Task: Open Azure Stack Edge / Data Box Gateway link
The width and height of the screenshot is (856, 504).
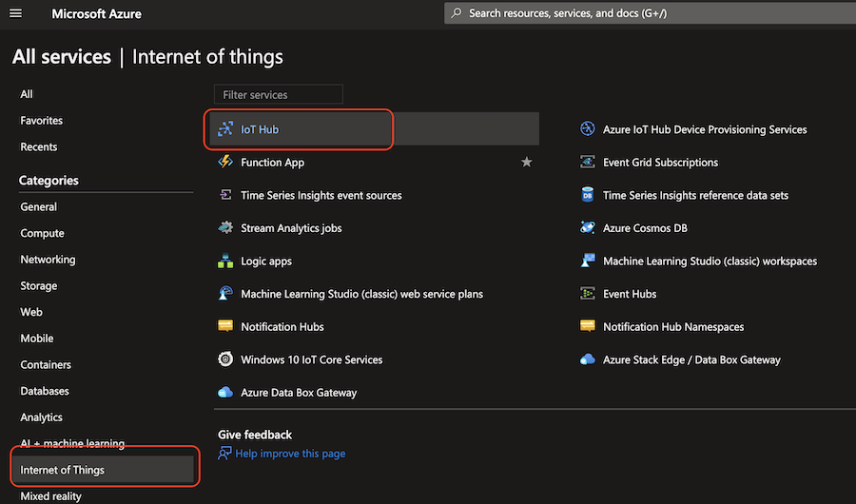Action: 691,359
